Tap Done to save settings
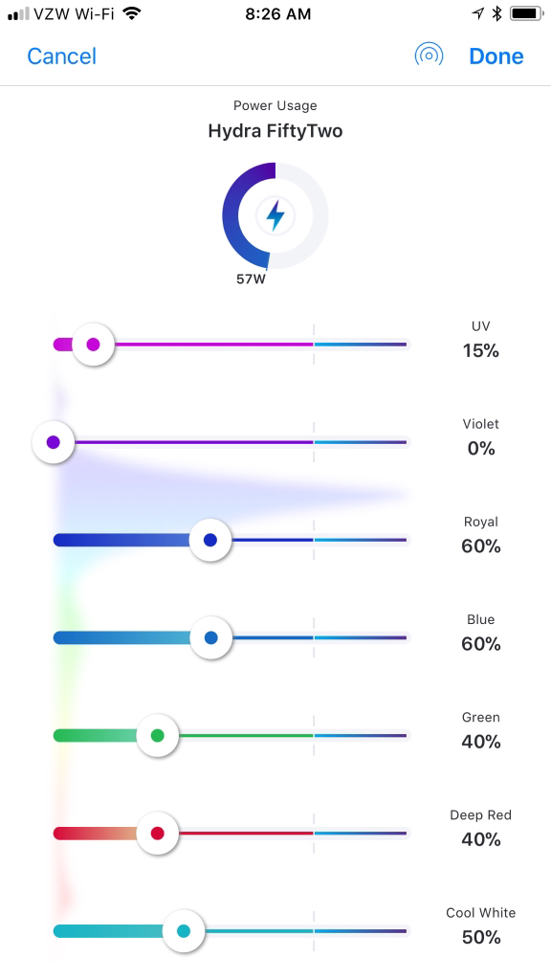Viewport: 551px width, 980px height. click(x=496, y=56)
